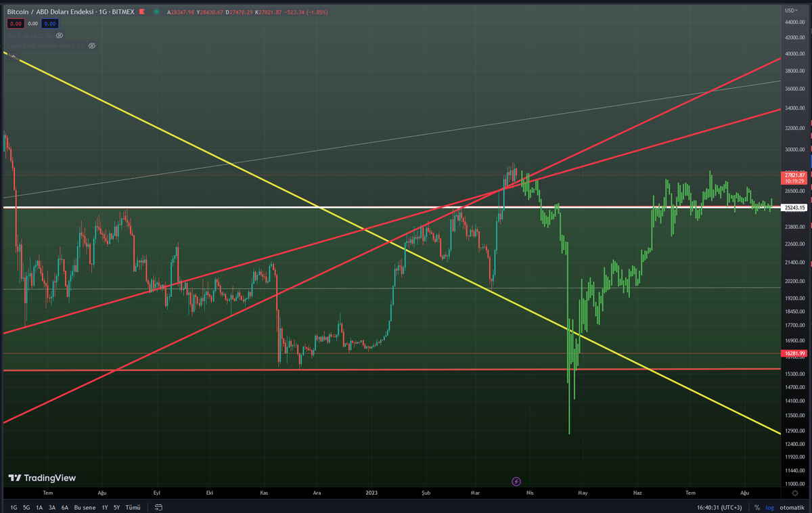Open chart settings gear icon
Viewport: 812px width, 513px height.
794,493
